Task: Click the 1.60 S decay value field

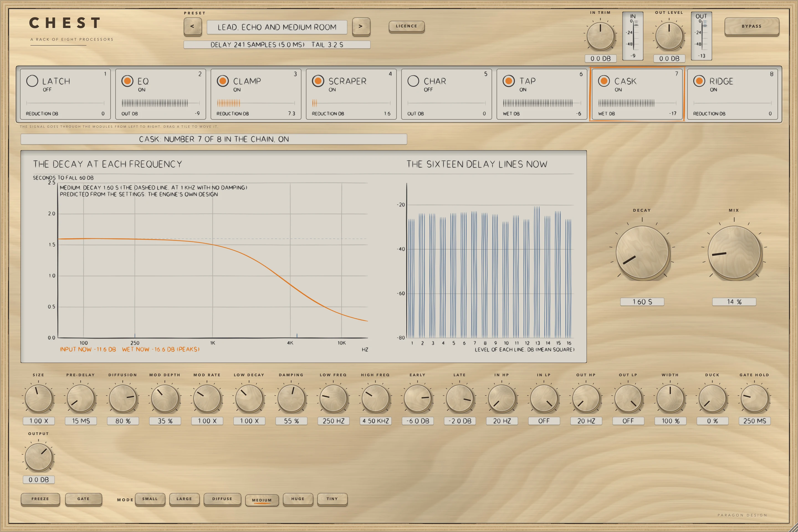Action: [x=642, y=302]
